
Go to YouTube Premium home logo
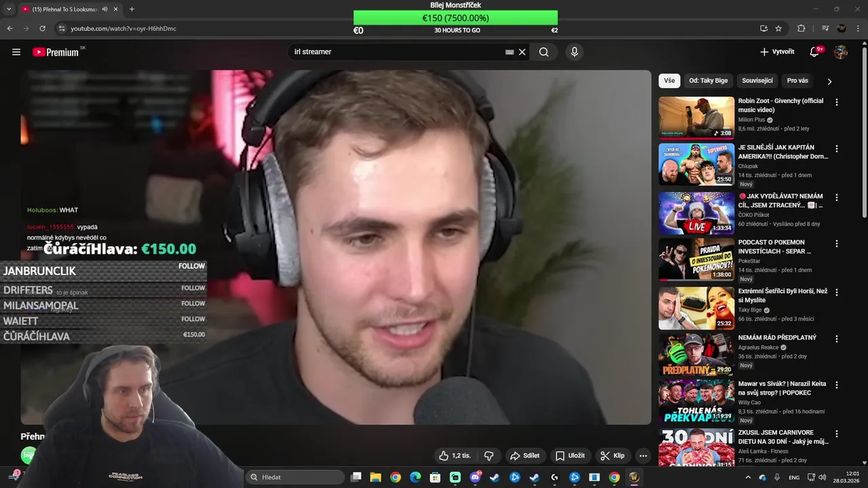coord(56,52)
